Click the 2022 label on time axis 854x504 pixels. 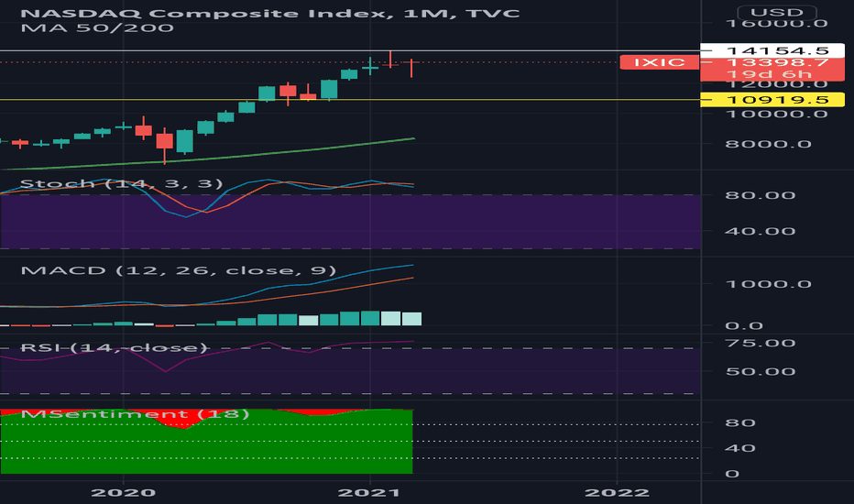(x=617, y=493)
